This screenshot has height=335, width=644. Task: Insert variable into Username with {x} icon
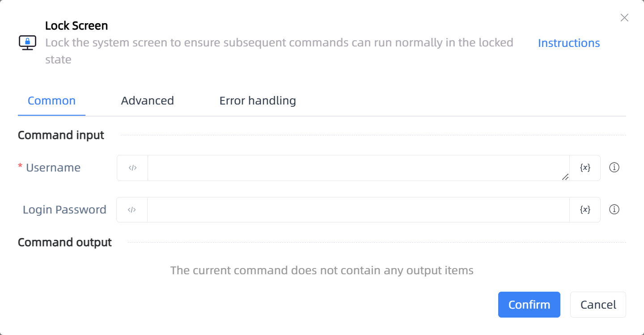pos(585,168)
